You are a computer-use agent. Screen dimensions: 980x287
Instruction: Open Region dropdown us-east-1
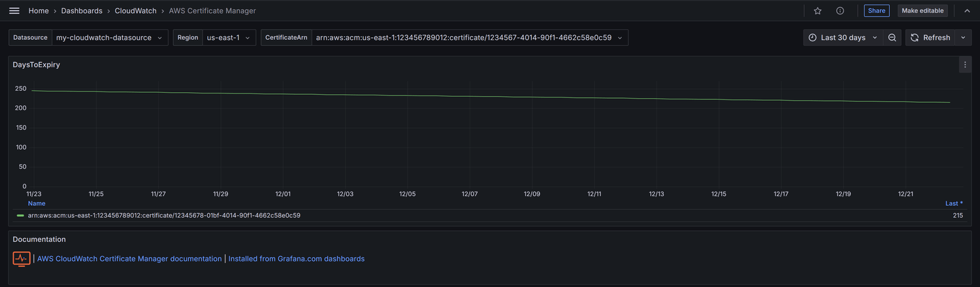229,38
